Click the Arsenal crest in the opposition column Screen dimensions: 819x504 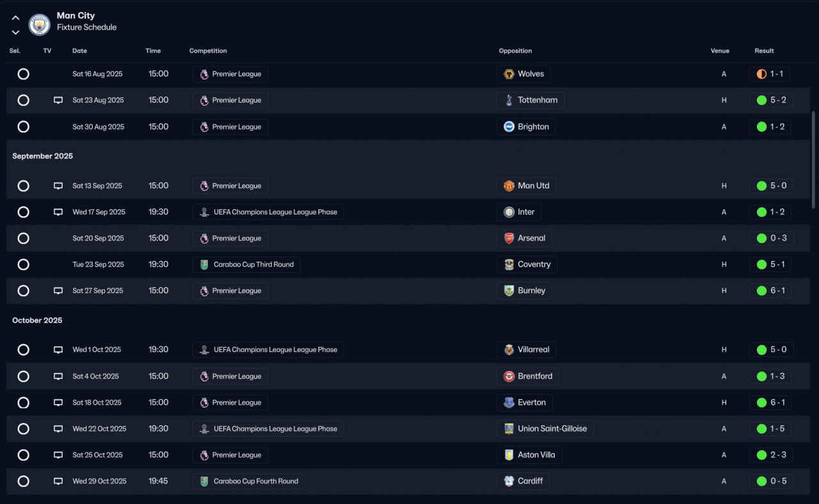pyautogui.click(x=509, y=239)
